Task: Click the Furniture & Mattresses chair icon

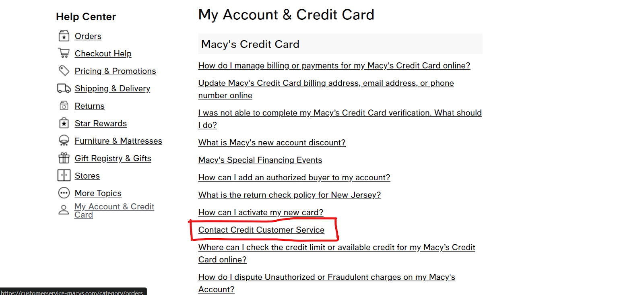Action: (x=64, y=140)
